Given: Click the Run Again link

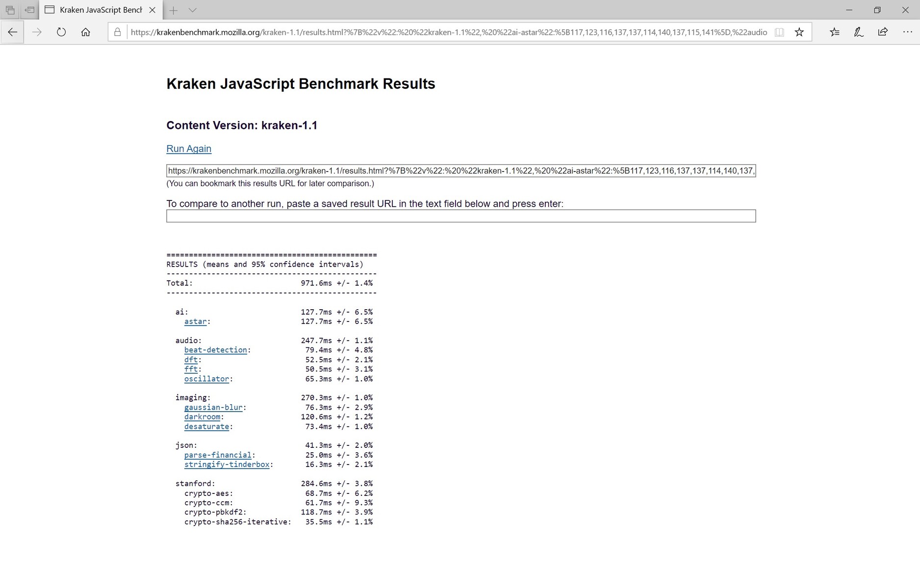Looking at the screenshot, I should 189,148.
